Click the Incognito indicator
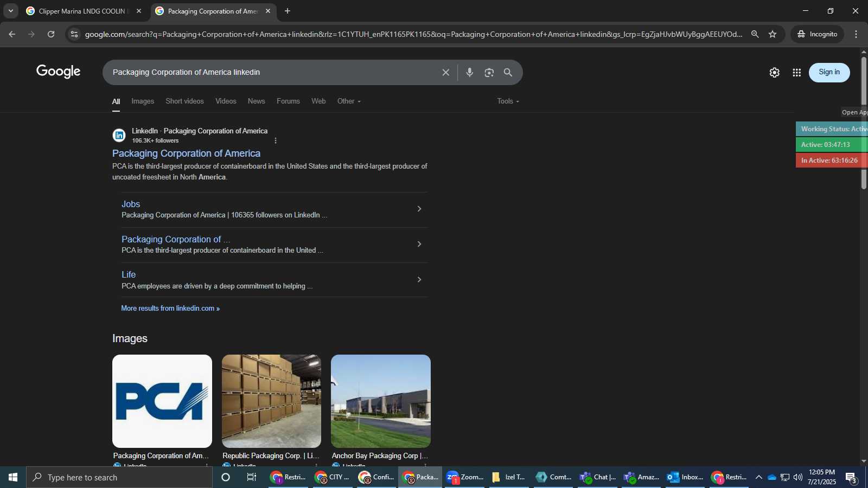 tap(817, 34)
